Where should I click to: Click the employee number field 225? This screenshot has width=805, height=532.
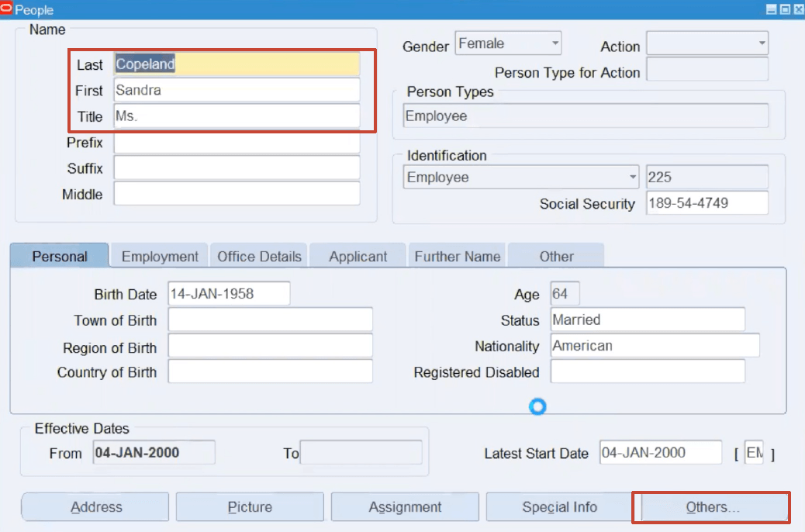pyautogui.click(x=707, y=177)
